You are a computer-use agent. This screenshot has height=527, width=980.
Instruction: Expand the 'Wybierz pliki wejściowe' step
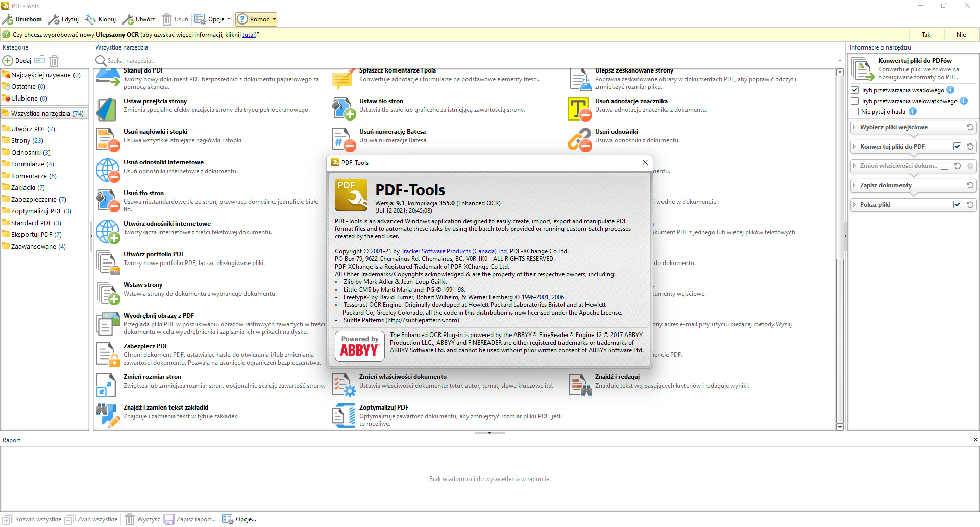(x=854, y=127)
